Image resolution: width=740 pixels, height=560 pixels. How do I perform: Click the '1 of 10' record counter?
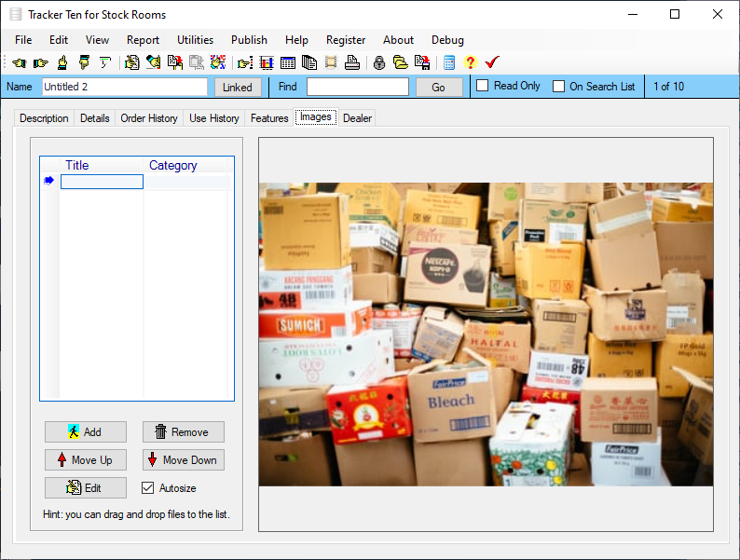[x=669, y=87]
